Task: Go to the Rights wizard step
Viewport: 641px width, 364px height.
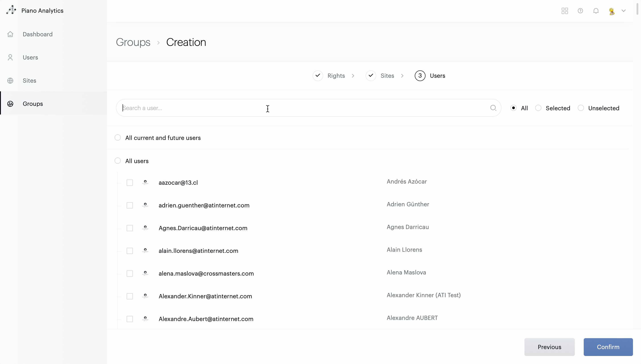Action: [336, 76]
